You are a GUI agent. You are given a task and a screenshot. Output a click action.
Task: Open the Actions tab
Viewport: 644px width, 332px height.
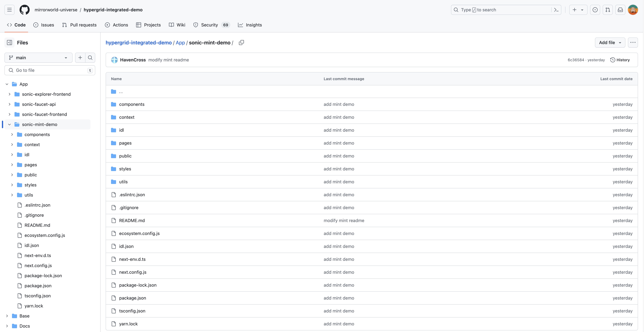117,25
